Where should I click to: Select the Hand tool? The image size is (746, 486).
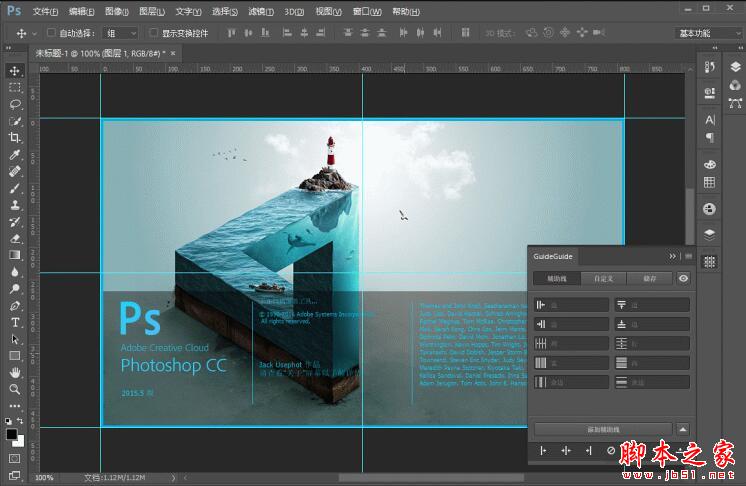[x=15, y=372]
